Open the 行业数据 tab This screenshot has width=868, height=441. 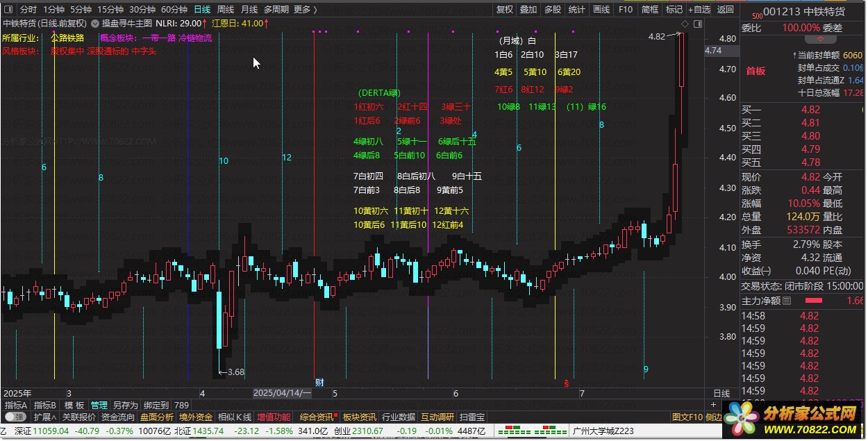[x=399, y=417]
